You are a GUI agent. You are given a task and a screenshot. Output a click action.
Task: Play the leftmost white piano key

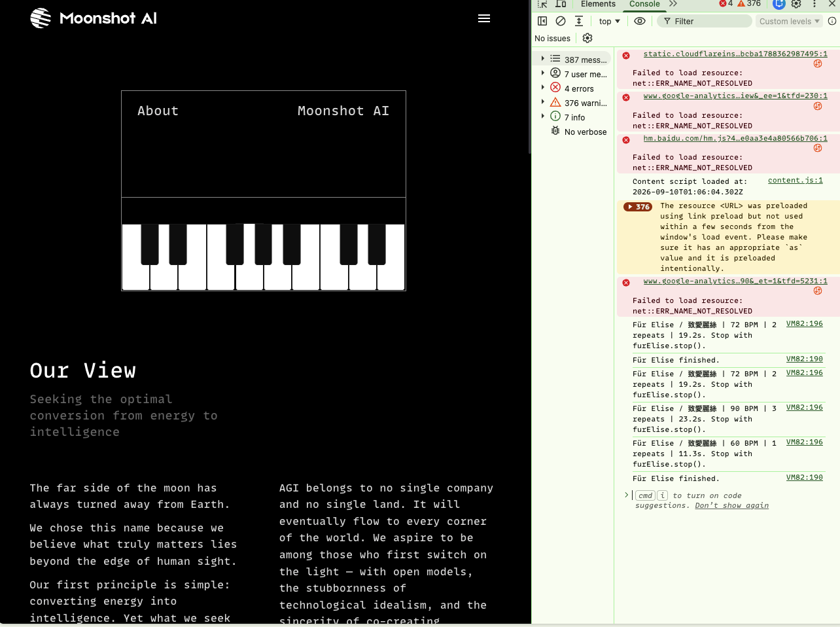[135, 257]
